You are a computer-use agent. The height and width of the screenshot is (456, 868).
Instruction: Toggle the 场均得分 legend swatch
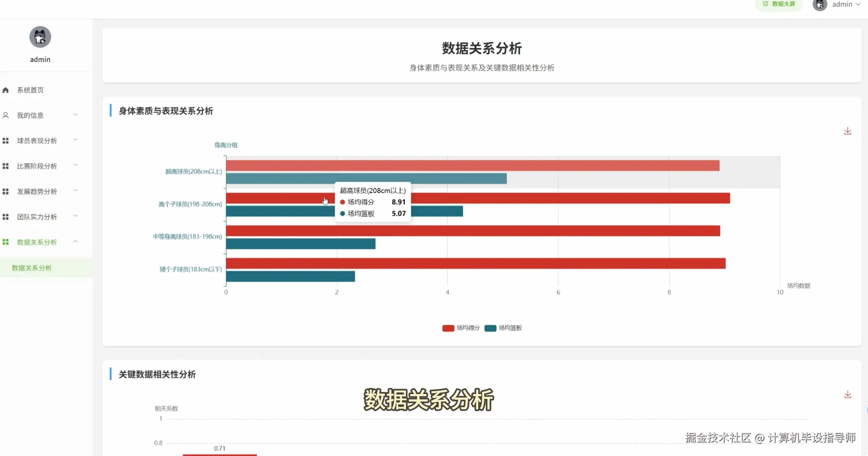click(x=448, y=328)
